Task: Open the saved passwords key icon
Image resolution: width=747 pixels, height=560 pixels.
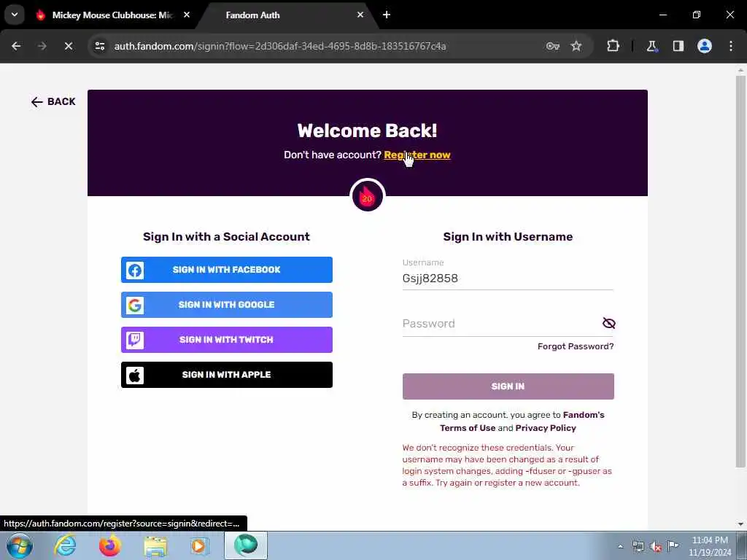Action: (553, 46)
